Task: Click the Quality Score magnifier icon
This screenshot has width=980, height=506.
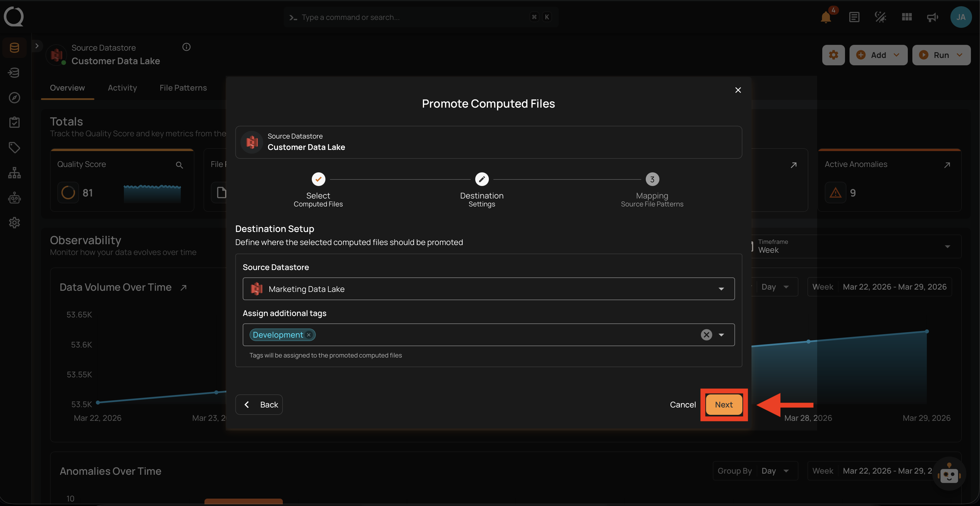Action: tap(180, 165)
